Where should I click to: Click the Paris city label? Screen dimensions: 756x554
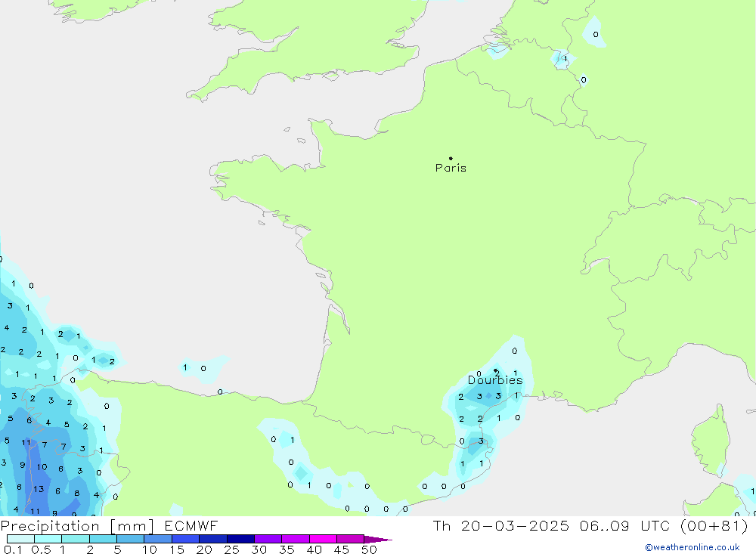(x=451, y=168)
